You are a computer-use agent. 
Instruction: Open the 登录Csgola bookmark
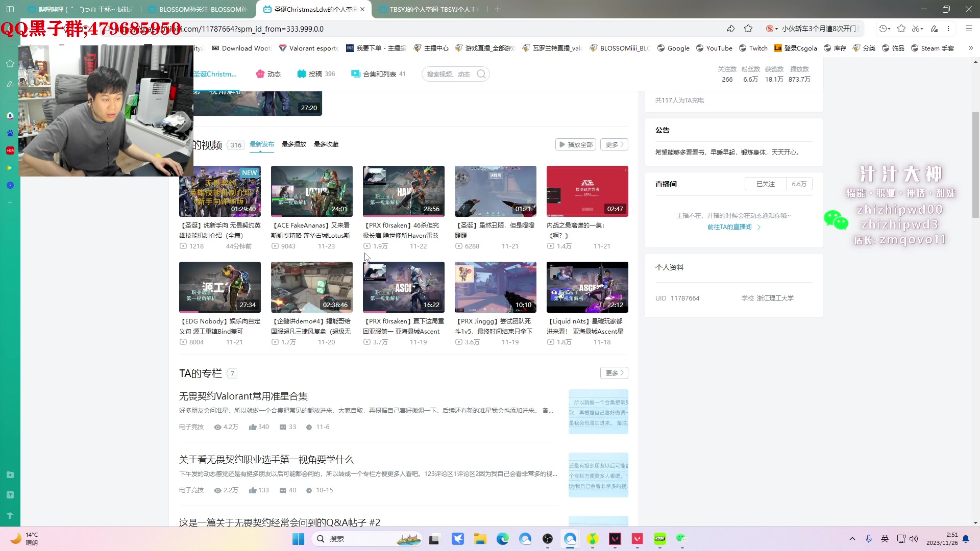coord(796,48)
